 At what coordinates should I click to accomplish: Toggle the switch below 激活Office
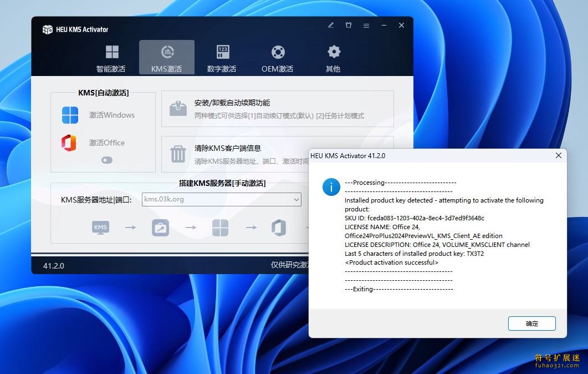107,160
